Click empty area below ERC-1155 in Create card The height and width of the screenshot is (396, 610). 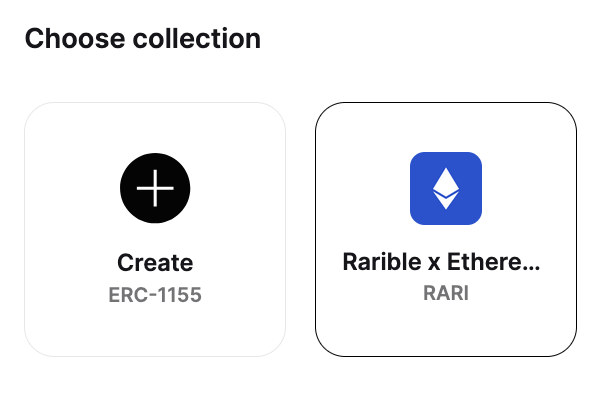coord(155,330)
